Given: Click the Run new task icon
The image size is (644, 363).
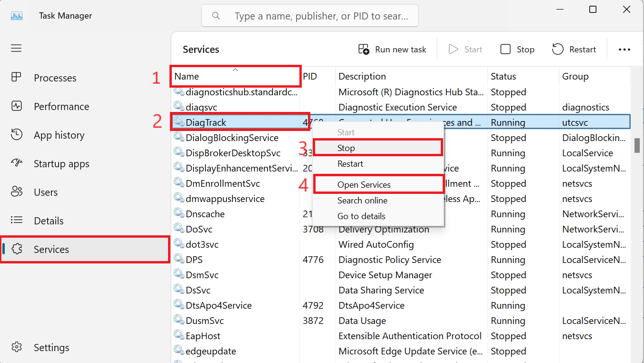Looking at the screenshot, I should coord(364,50).
